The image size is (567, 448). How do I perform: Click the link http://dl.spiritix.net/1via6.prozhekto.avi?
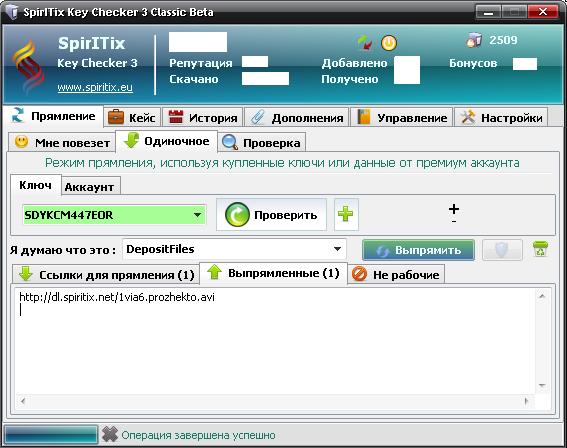(x=117, y=297)
